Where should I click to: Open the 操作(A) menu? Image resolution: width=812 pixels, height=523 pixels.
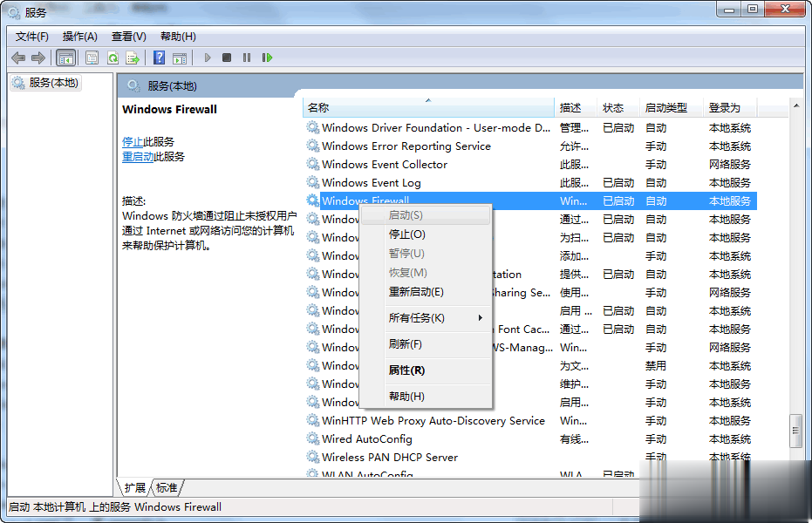coord(79,37)
